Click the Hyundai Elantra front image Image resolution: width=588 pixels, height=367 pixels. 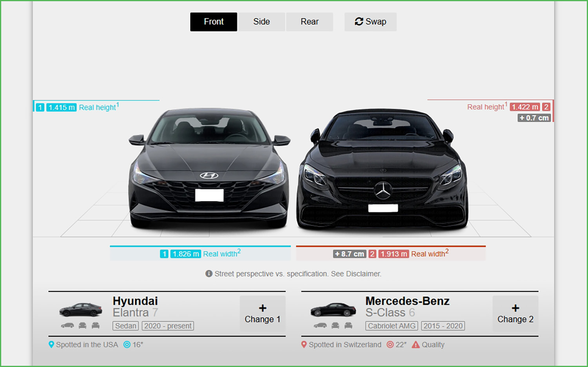pos(209,169)
